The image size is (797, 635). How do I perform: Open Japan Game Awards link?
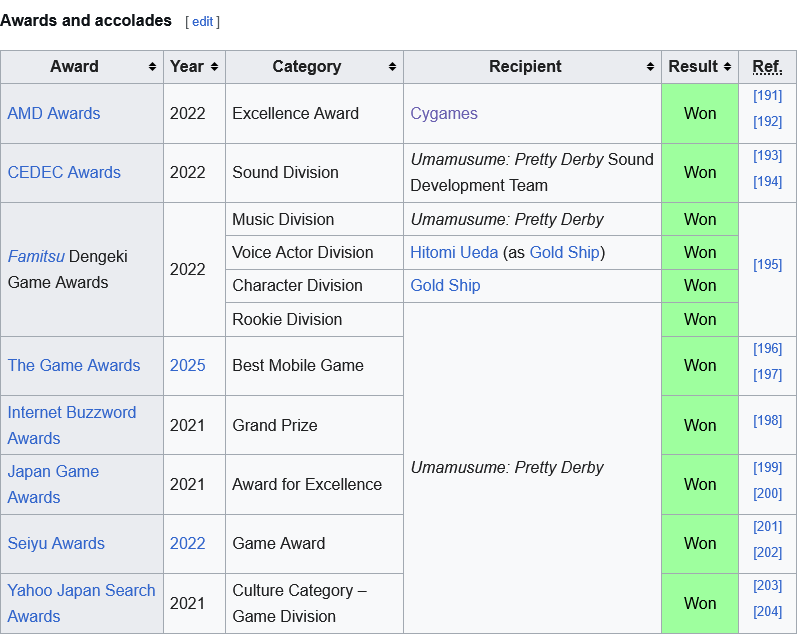click(x=53, y=484)
